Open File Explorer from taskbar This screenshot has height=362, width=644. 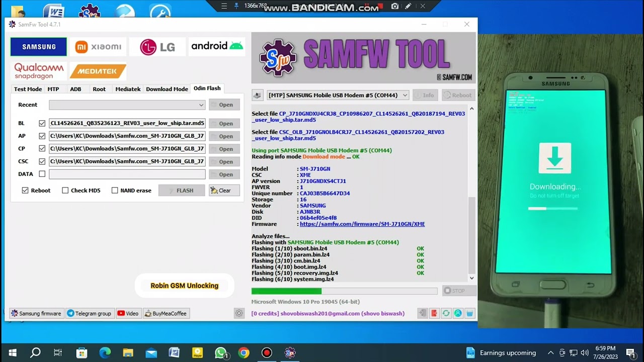pyautogui.click(x=128, y=353)
